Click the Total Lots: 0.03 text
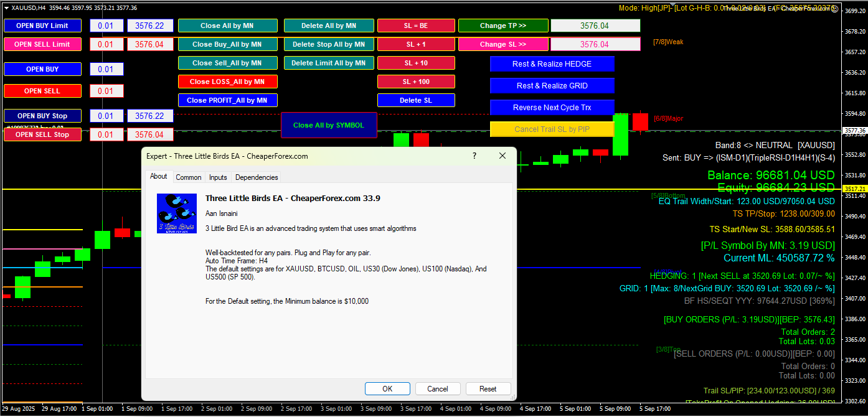868x417 pixels. point(807,342)
